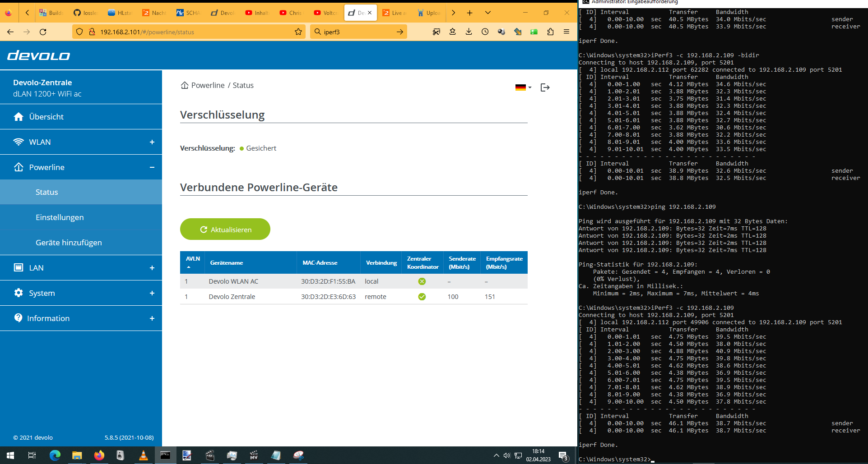
Task: Switch to the Live browser tab
Action: click(x=395, y=13)
